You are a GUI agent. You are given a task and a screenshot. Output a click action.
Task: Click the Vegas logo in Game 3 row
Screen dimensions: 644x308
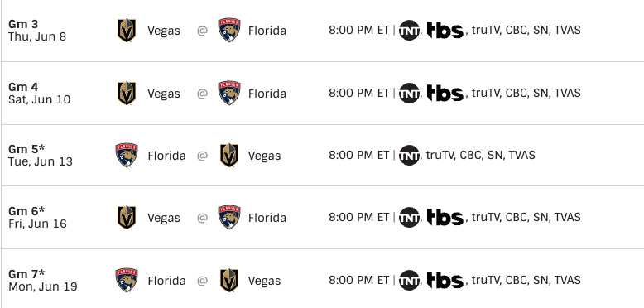[127, 31]
